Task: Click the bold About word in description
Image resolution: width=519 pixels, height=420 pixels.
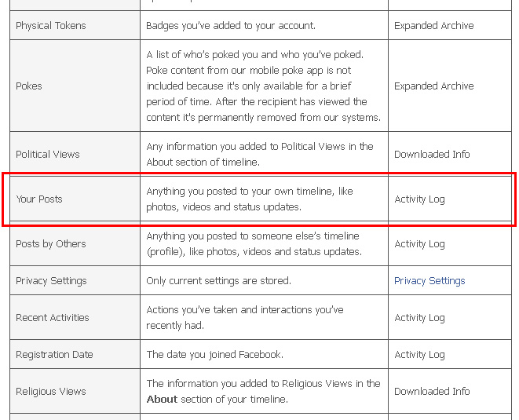Action: pyautogui.click(x=162, y=400)
